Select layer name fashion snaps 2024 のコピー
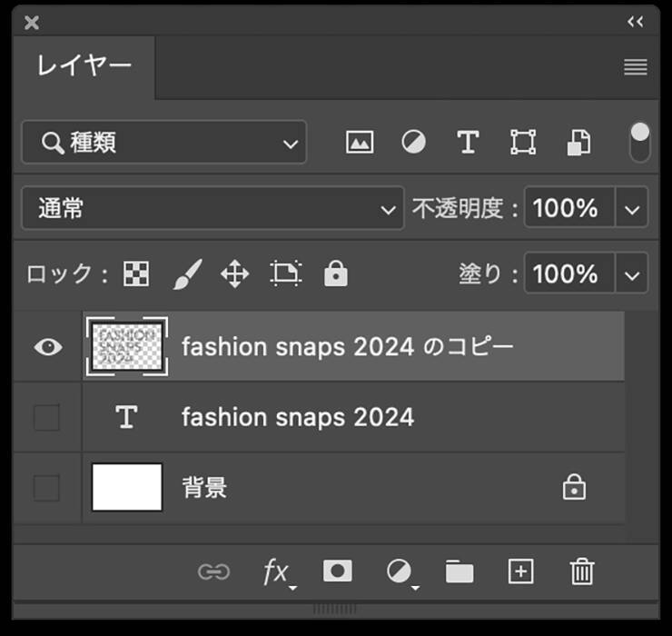This screenshot has width=672, height=636. pyautogui.click(x=348, y=346)
